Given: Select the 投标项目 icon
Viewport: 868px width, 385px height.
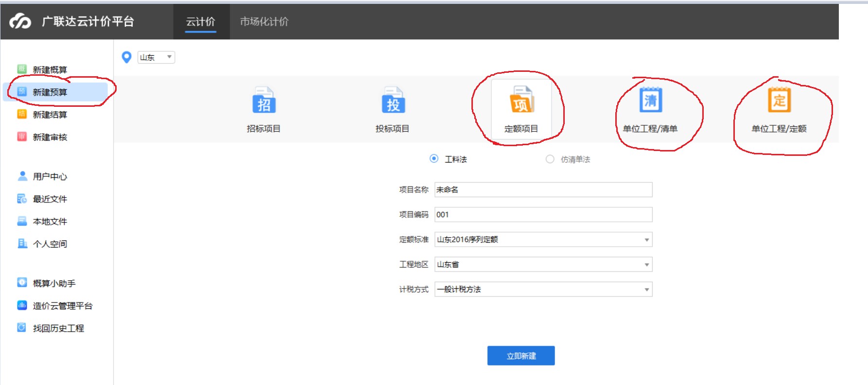Looking at the screenshot, I should (x=393, y=100).
